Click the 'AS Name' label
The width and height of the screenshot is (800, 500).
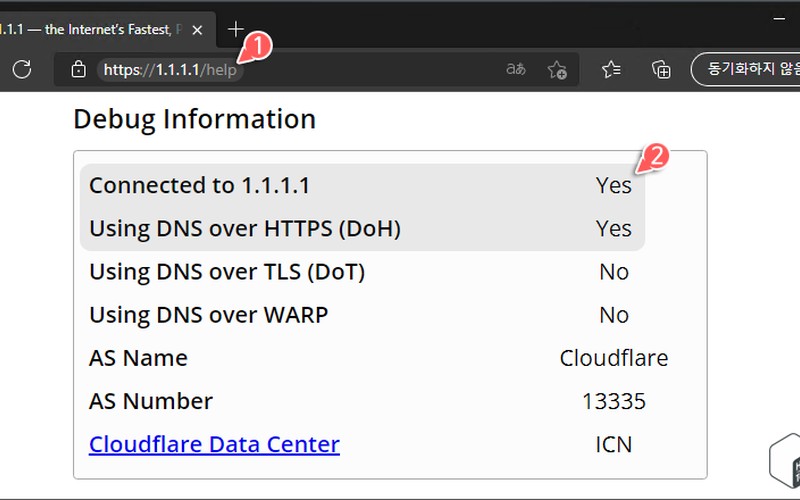[x=138, y=358]
